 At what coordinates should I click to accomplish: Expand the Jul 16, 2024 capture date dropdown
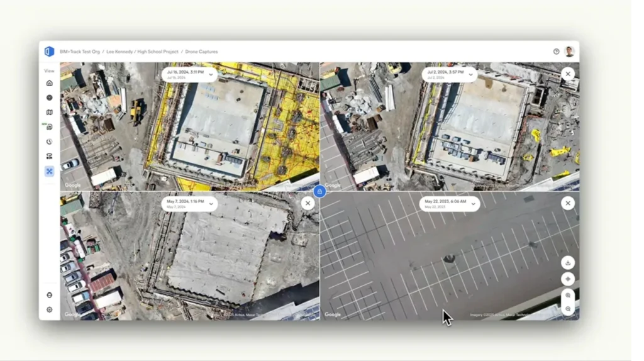(x=189, y=74)
